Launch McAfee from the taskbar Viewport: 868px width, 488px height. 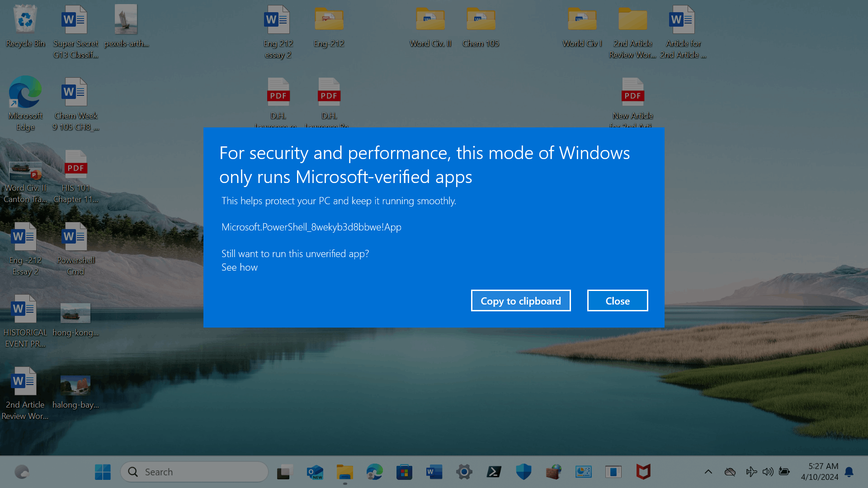(643, 472)
